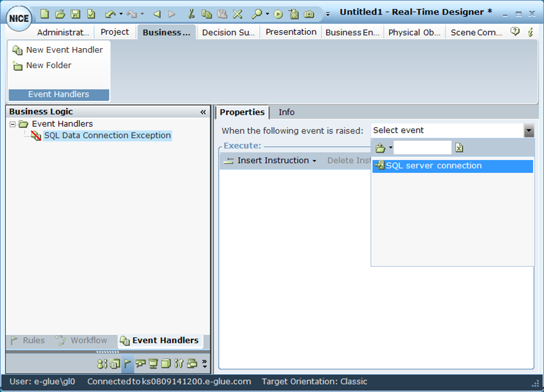Click the event search input field
Viewport: 544px width, 392px height.
pos(422,148)
